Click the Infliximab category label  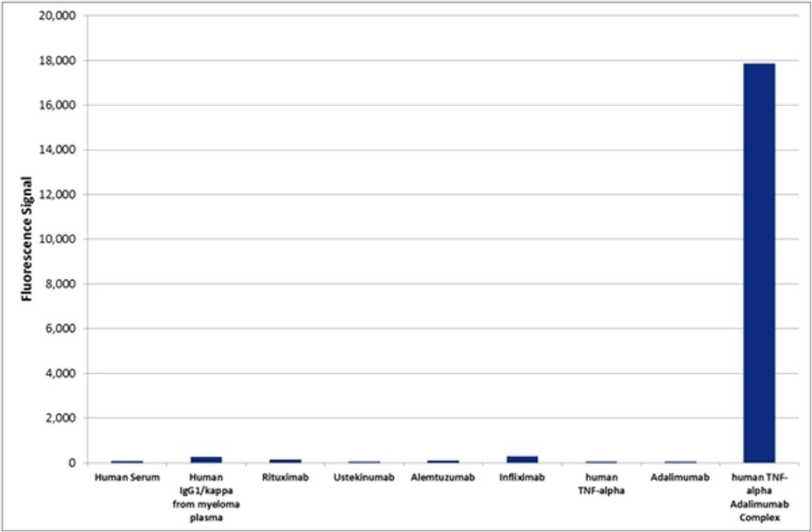522,476
